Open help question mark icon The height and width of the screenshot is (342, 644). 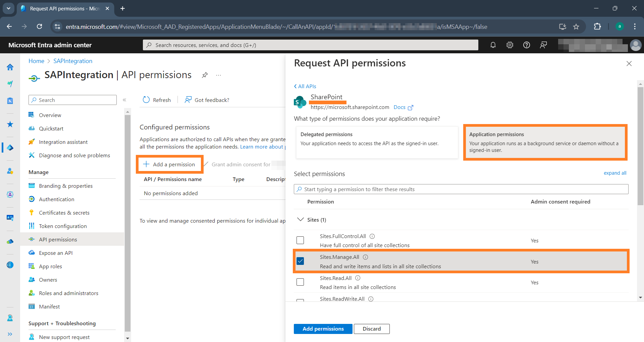coord(526,45)
